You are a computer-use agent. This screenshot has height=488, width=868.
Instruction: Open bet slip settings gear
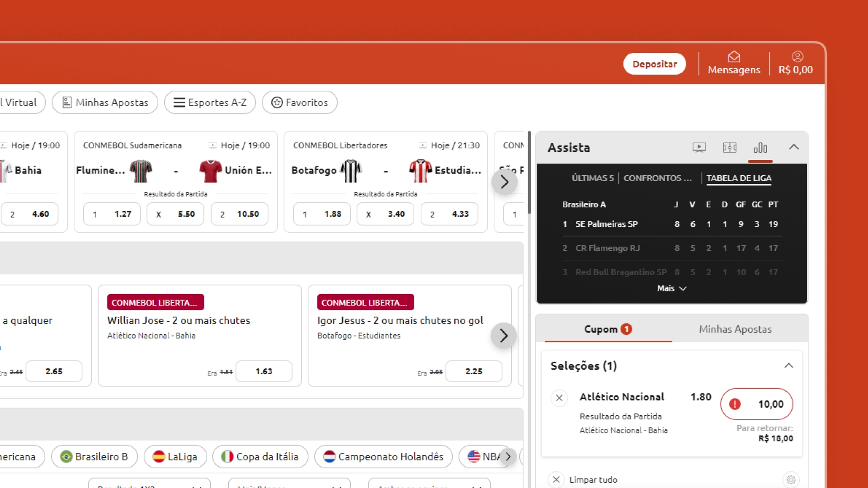(x=791, y=480)
